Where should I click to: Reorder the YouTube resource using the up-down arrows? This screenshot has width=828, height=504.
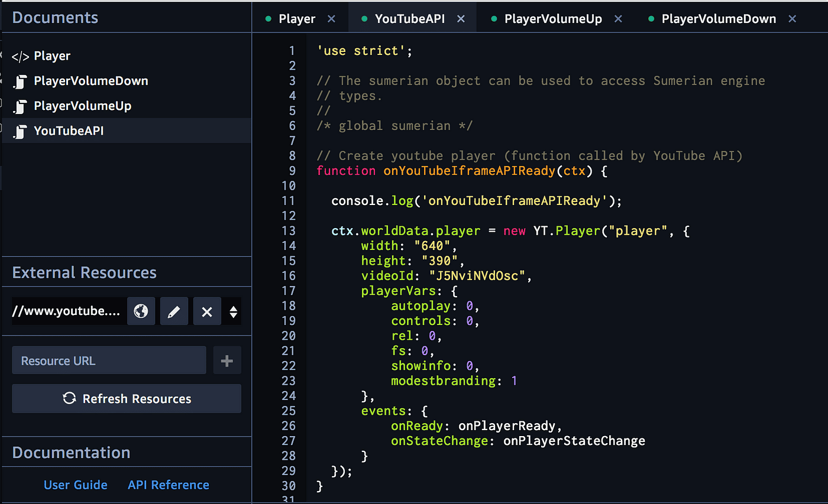click(x=234, y=311)
